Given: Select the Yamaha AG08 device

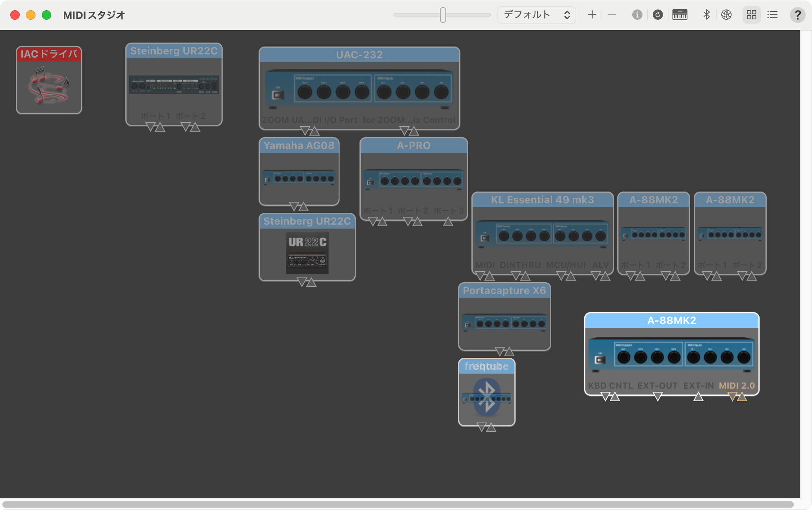Looking at the screenshot, I should coord(299,171).
